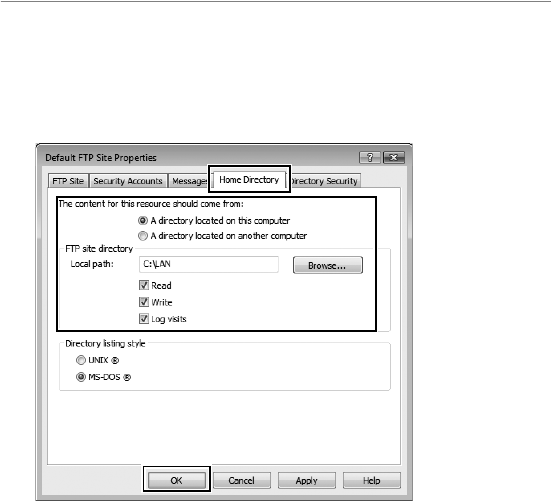Screen dimensions: 551x501
Task: Close the Default FTP Site Properties dialog
Action: pos(394,157)
